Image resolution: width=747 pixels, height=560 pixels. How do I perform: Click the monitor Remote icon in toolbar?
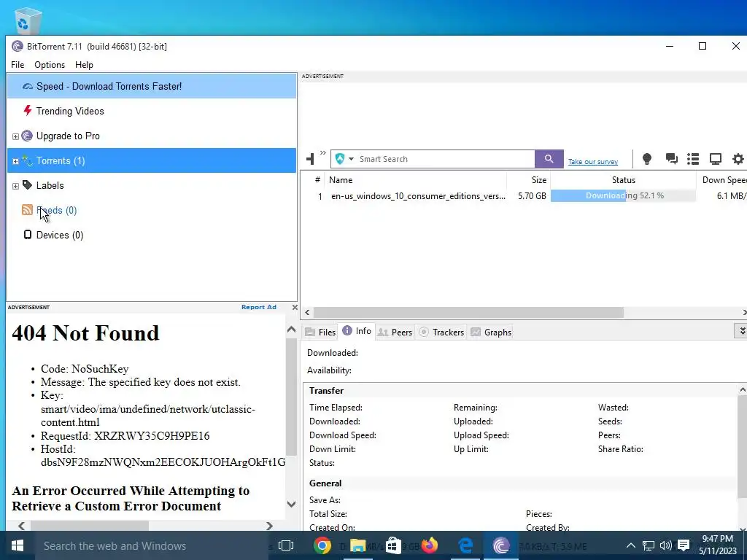[x=716, y=158]
